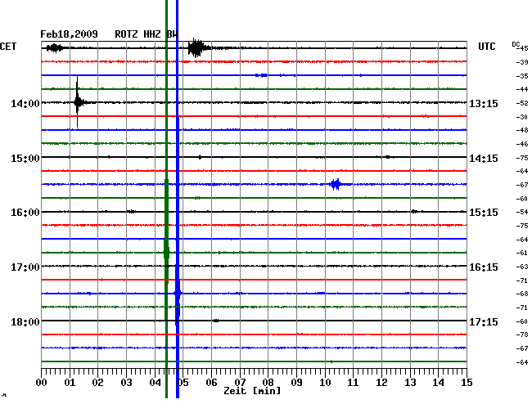Viewport: 532px width, 404px height.
Task: Click the CET timezone label
Action: [8, 47]
